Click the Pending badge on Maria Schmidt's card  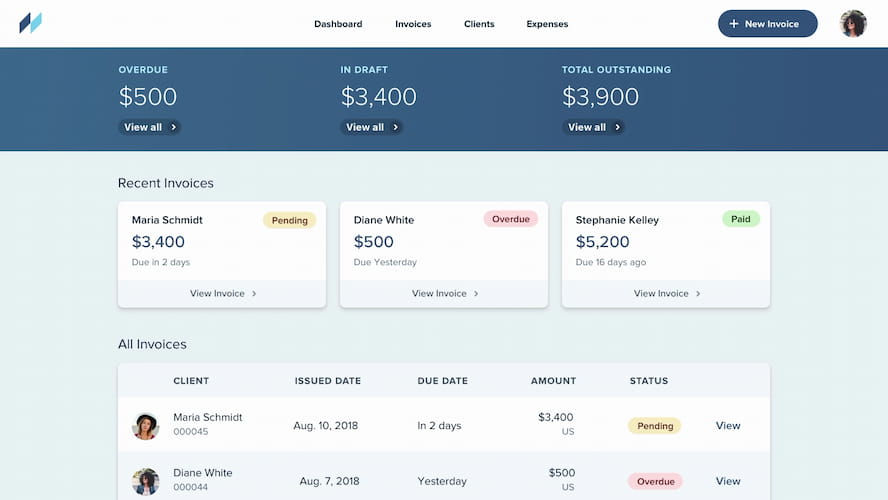click(x=290, y=220)
